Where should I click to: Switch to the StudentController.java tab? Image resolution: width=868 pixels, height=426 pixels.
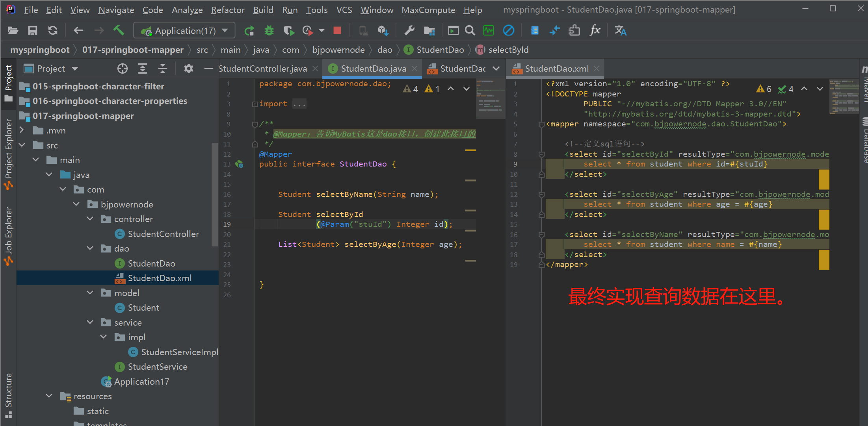tap(263, 69)
